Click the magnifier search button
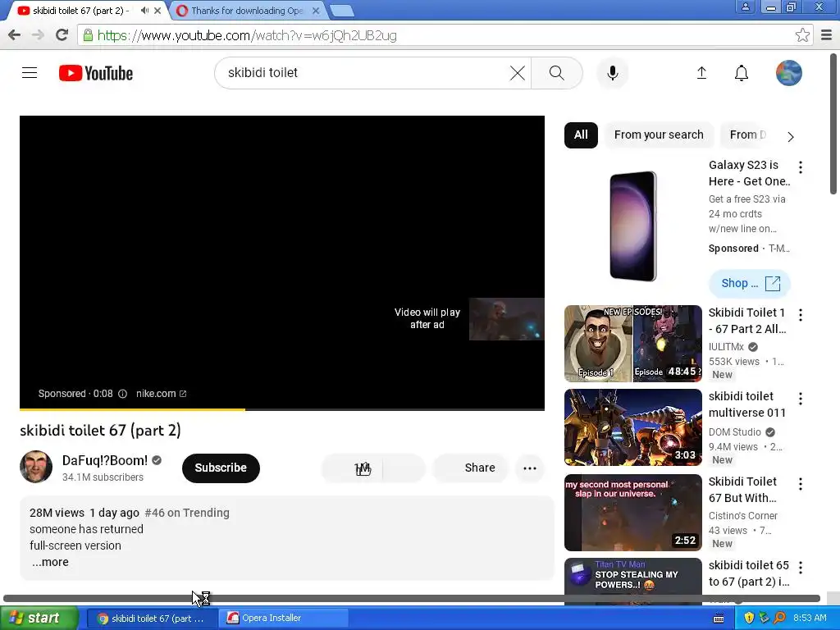The width and height of the screenshot is (840, 630). pyautogui.click(x=557, y=73)
